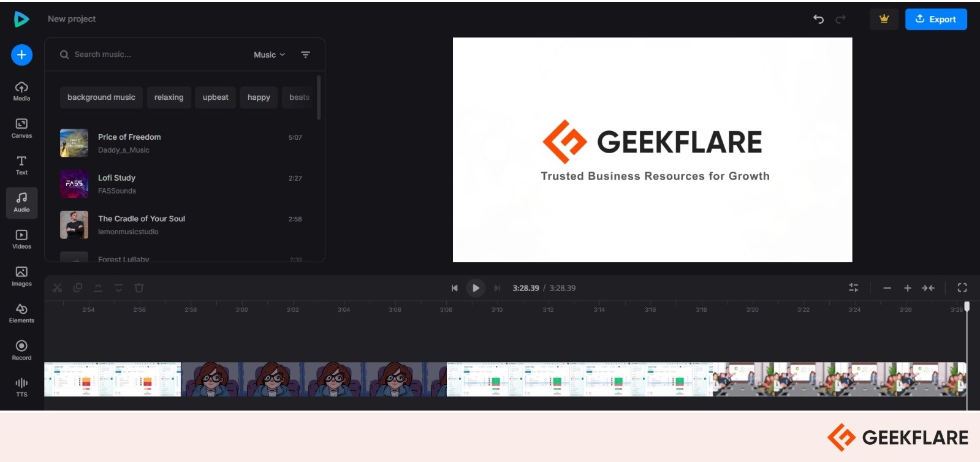Open the Record panel
This screenshot has height=462, width=980.
pyautogui.click(x=21, y=351)
